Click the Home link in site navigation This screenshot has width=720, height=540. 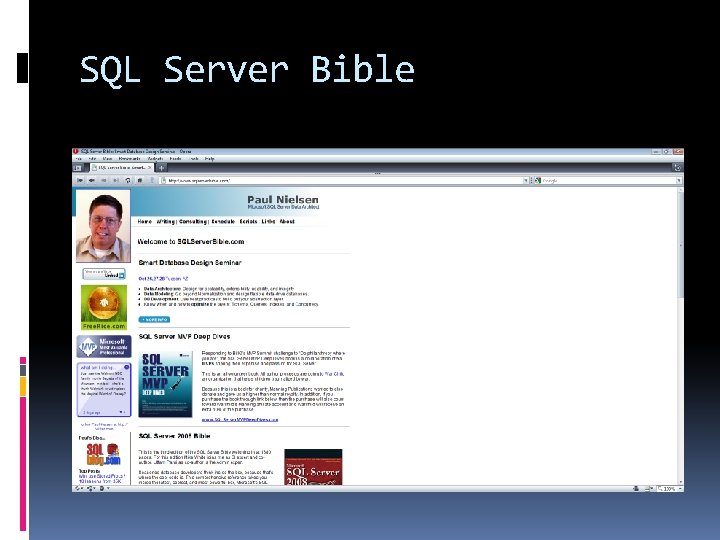(x=145, y=221)
